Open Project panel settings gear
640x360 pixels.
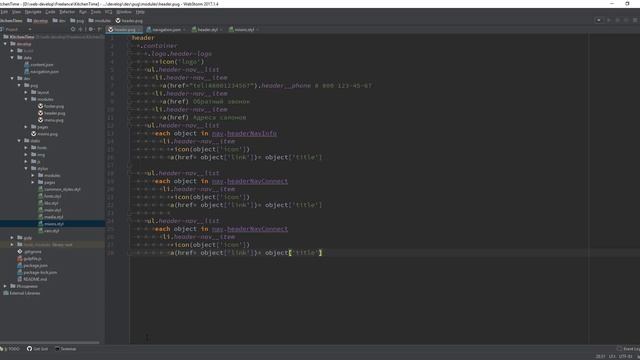tap(91, 29)
